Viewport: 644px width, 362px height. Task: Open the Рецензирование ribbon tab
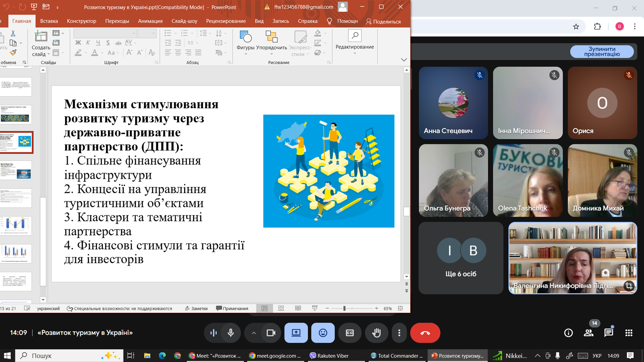tap(226, 21)
